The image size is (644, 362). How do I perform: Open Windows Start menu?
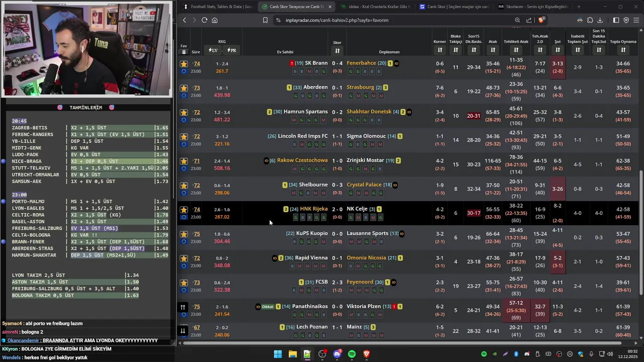278,354
